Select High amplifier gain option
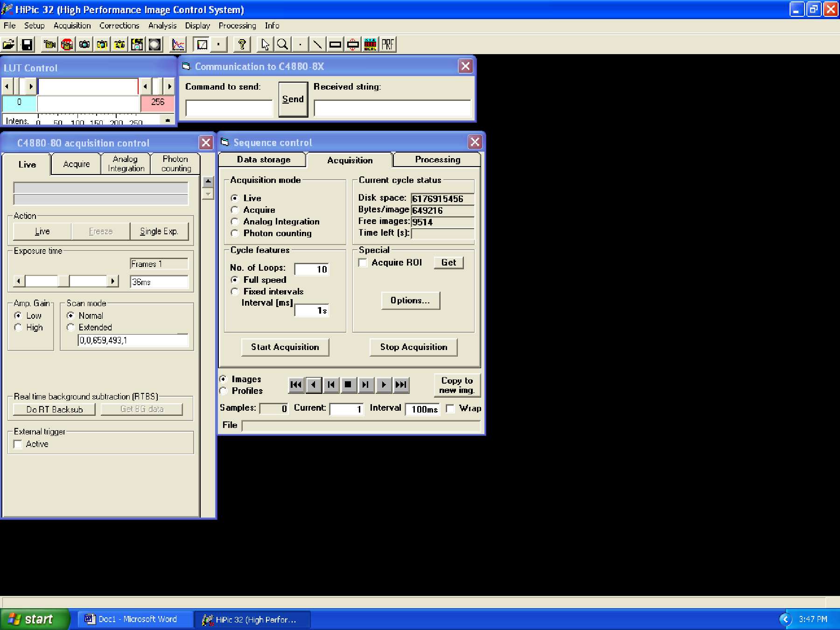 coord(18,328)
